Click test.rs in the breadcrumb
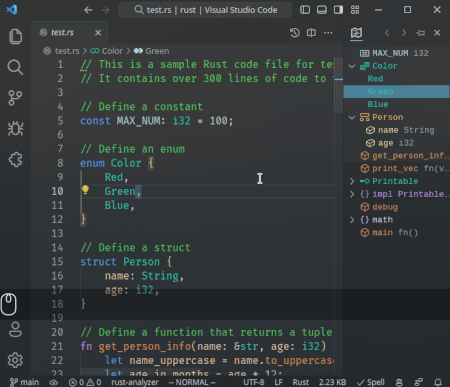 [67, 51]
